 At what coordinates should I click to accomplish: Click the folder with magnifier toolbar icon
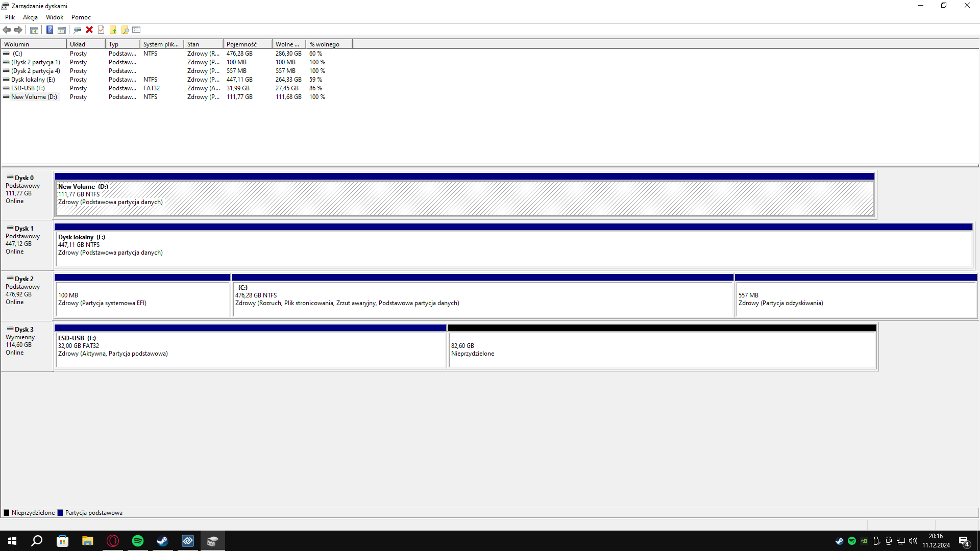(125, 30)
